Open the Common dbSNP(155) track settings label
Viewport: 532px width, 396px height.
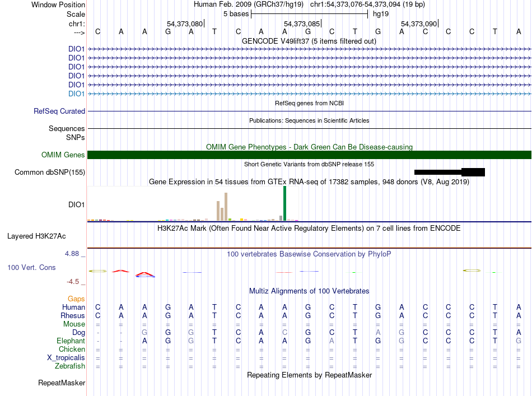(x=49, y=172)
